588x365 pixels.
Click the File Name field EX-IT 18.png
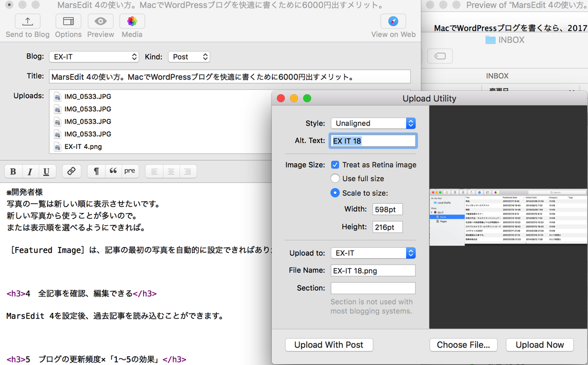[x=373, y=271]
